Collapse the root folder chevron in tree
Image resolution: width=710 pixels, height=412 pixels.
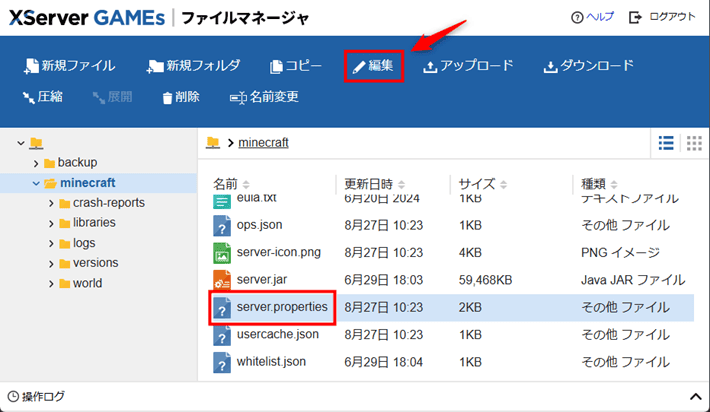point(21,143)
